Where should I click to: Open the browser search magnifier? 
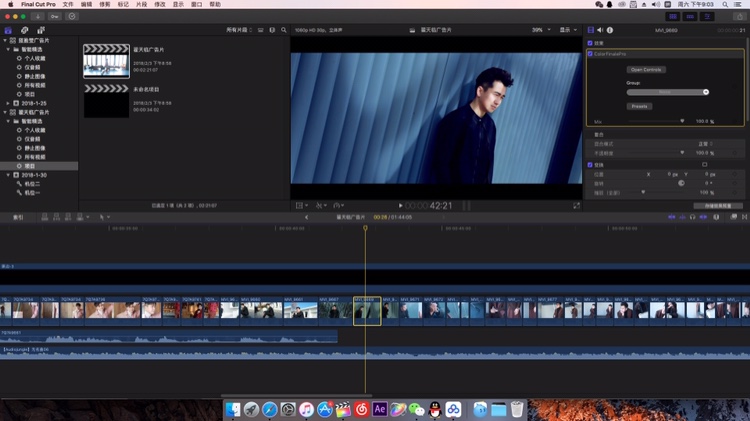(x=284, y=30)
